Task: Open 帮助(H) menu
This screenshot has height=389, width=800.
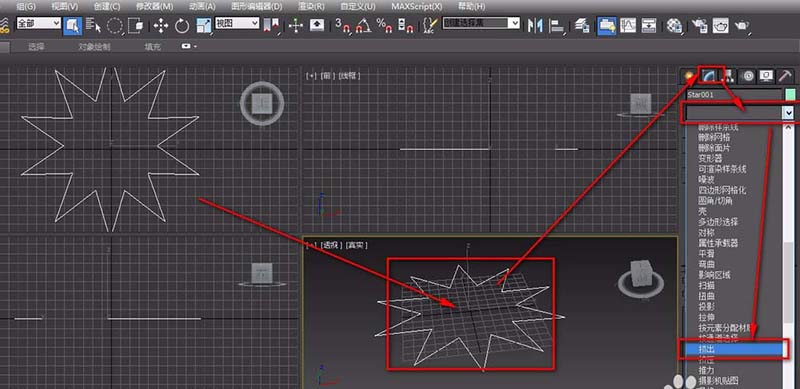Action: pyautogui.click(x=472, y=7)
